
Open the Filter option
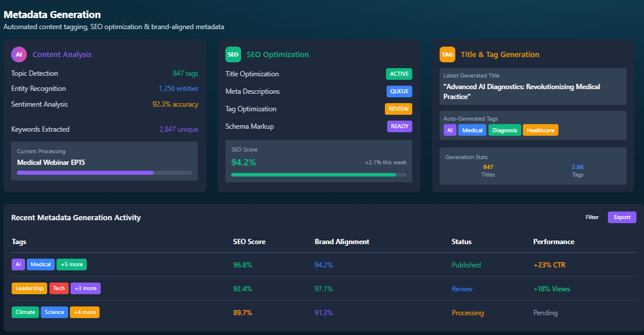pos(592,217)
